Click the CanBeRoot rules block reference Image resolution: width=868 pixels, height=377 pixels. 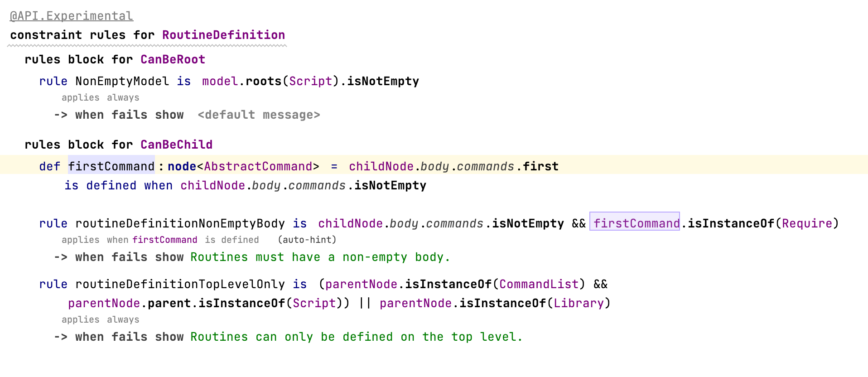click(x=173, y=59)
